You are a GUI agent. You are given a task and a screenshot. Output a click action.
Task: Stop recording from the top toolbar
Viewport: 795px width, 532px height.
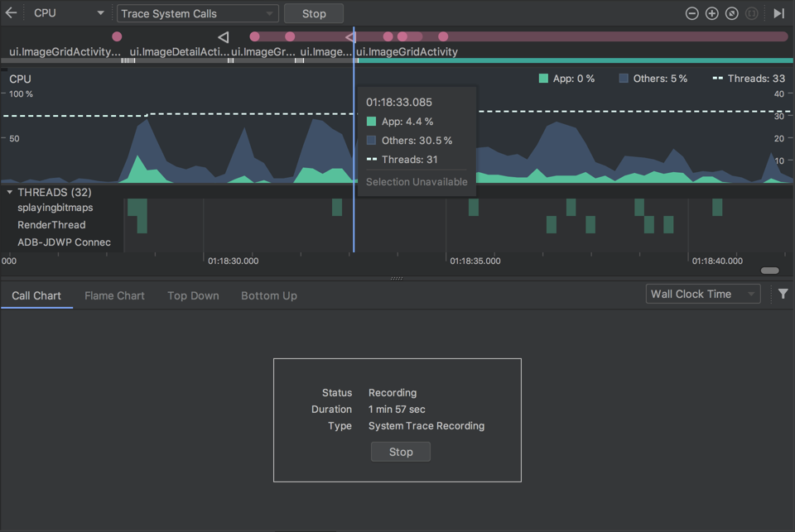point(314,14)
